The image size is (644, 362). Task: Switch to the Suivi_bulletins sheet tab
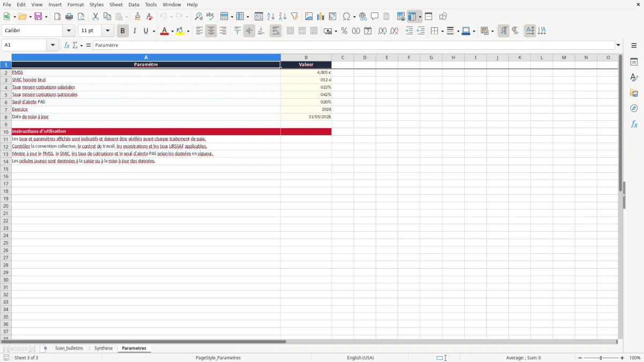(69, 348)
